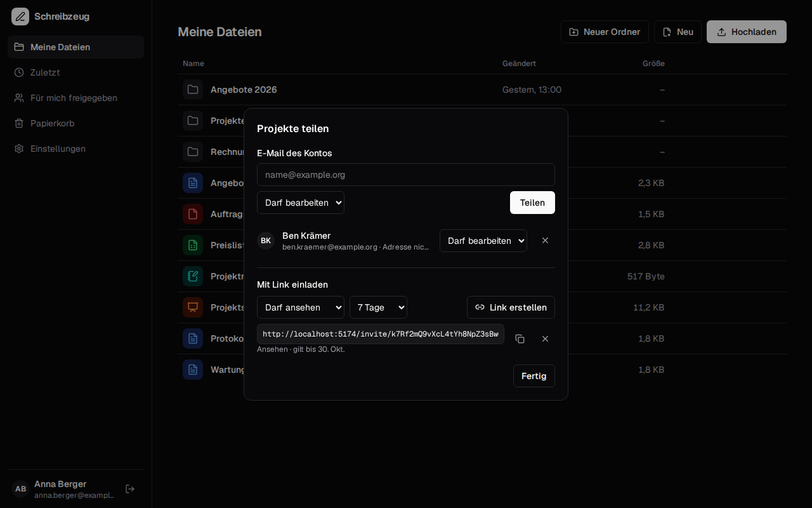Click the Schreibzeug pen logo icon

click(x=20, y=17)
